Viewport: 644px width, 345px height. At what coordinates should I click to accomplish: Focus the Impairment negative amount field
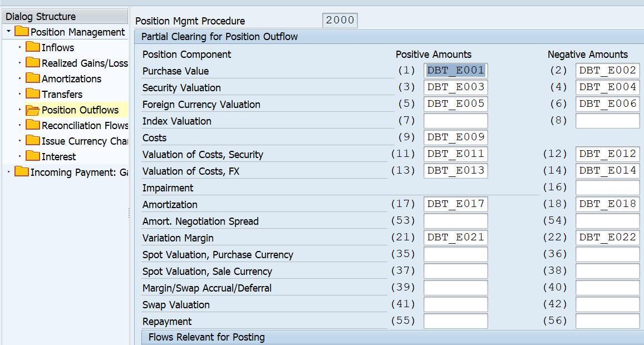coord(607,188)
